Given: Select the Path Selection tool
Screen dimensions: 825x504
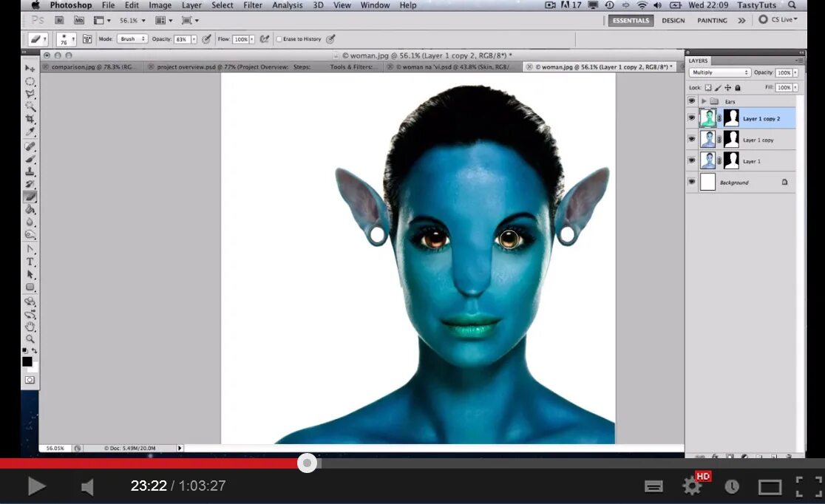Looking at the screenshot, I should pyautogui.click(x=30, y=274).
